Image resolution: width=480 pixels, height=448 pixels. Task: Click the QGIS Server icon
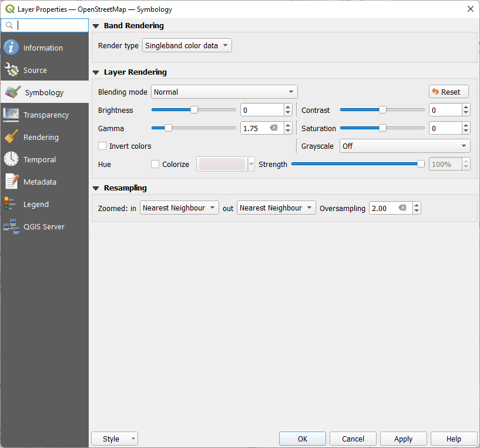pos(11,226)
